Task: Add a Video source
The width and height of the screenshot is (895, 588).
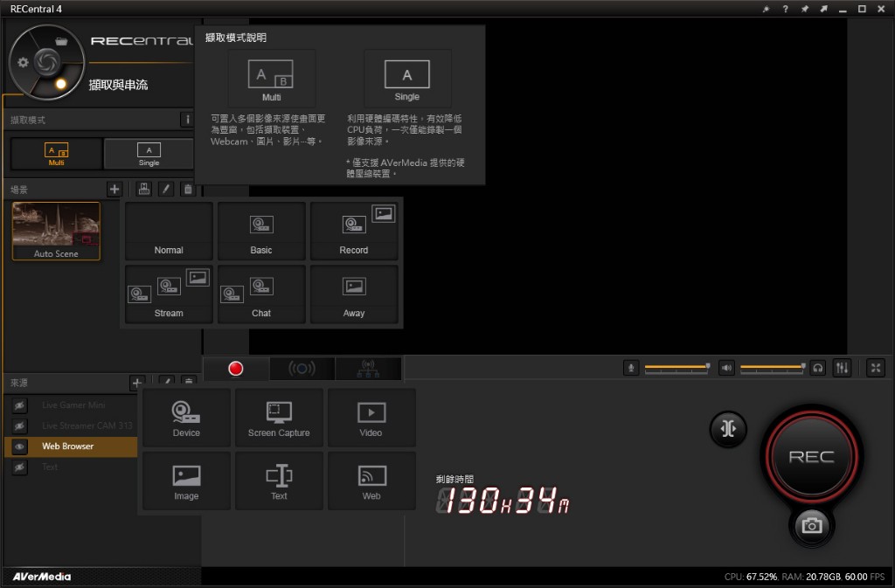Action: (371, 418)
